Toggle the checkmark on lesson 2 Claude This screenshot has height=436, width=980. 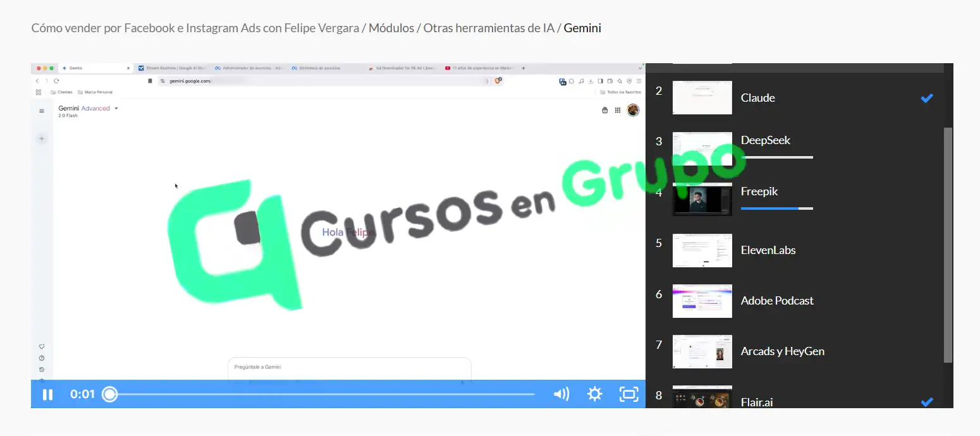(927, 98)
